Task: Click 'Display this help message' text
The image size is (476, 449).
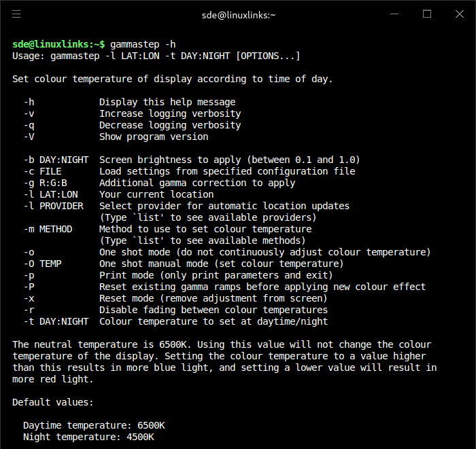Action: click(167, 102)
